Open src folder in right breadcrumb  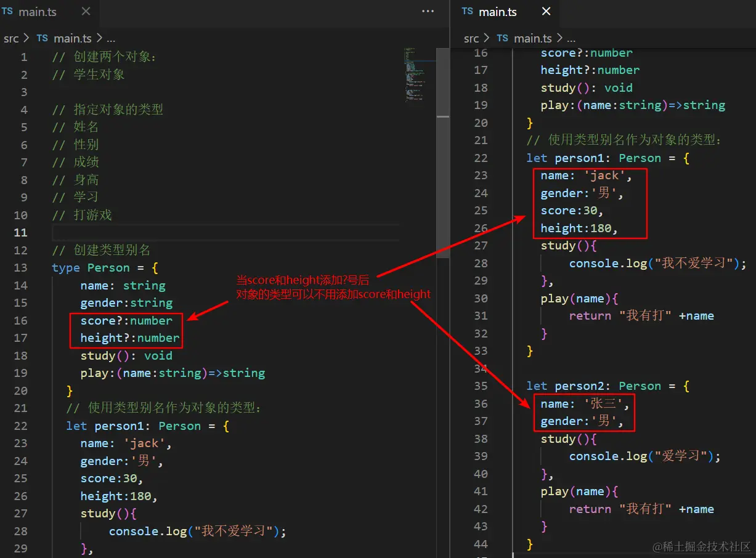click(471, 38)
